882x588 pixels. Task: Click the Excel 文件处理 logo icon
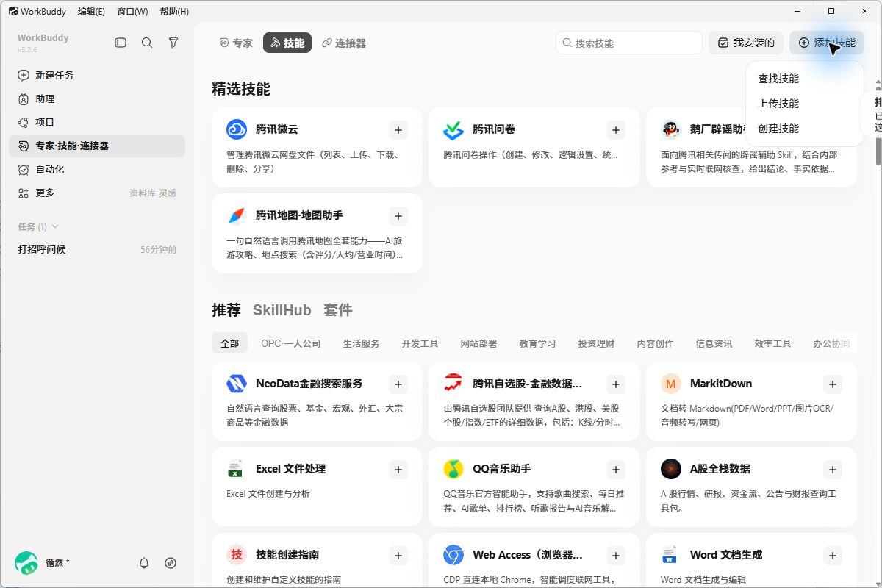pos(237,469)
